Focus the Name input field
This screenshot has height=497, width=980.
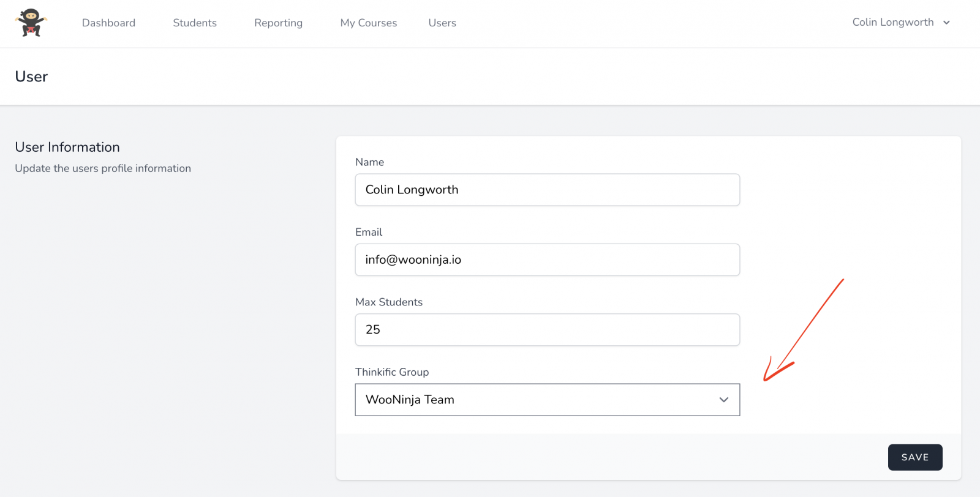click(x=547, y=190)
